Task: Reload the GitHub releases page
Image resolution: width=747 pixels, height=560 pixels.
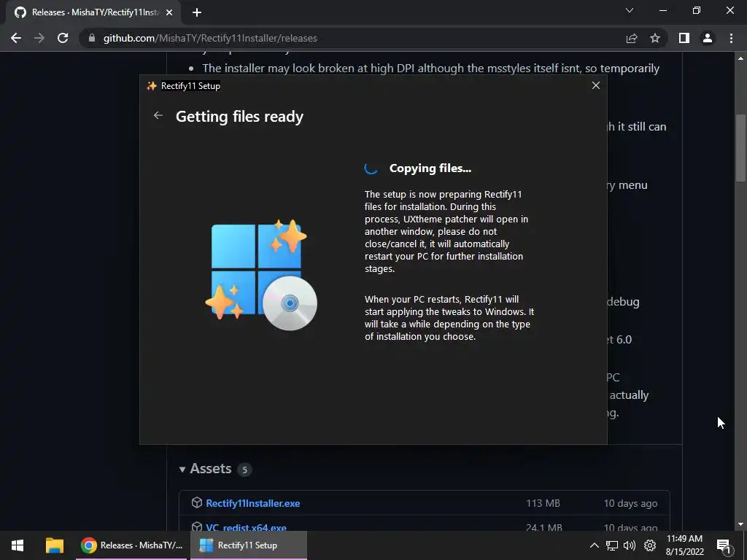Action: click(63, 38)
